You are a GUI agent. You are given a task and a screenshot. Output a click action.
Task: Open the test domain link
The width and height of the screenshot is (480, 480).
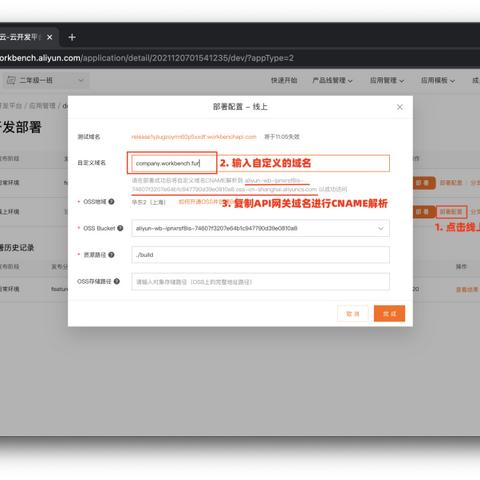click(194, 137)
